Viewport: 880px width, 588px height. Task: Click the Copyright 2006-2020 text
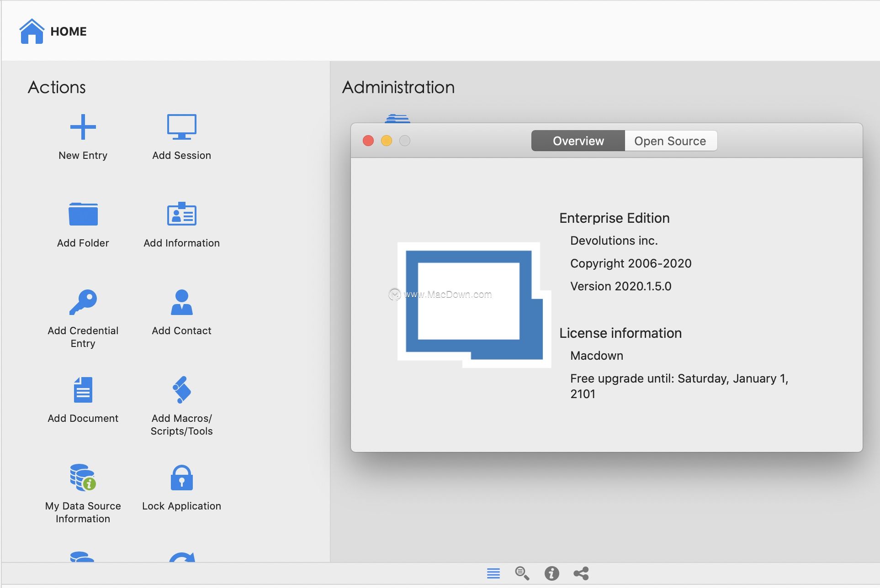coord(631,264)
